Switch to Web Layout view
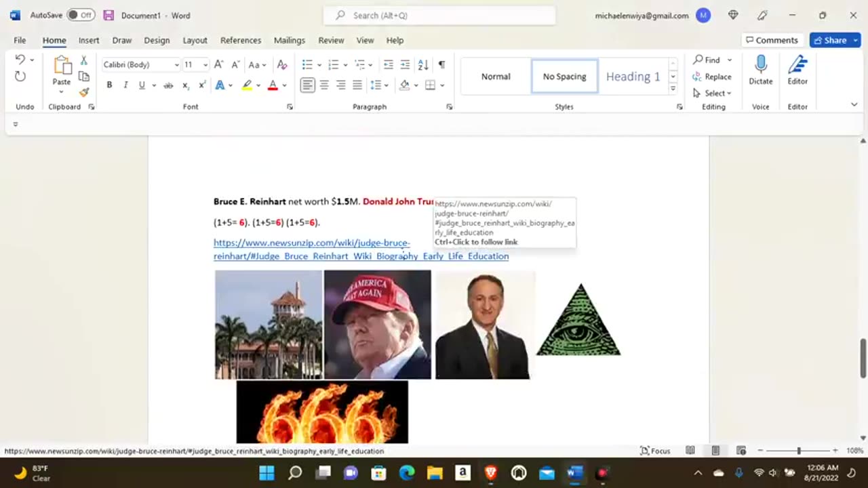The width and height of the screenshot is (868, 488). coord(741,451)
